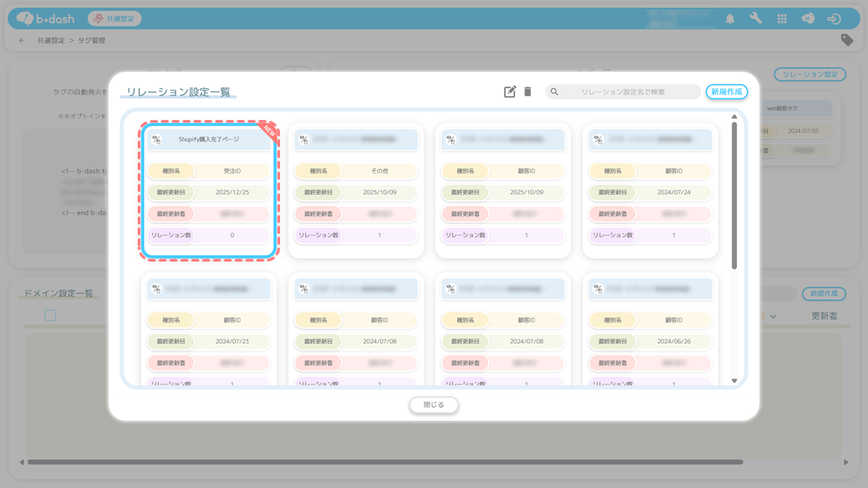Viewport: 868px width, 488px height.
Task: Open the notification bell
Action: coord(730,19)
